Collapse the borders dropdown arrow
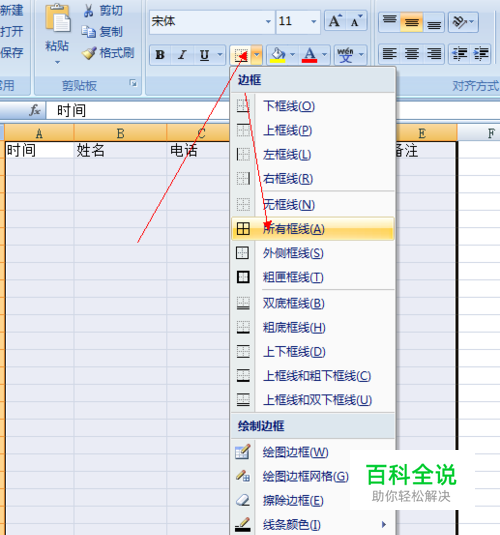Image resolution: width=500 pixels, height=535 pixels. pyautogui.click(x=257, y=55)
